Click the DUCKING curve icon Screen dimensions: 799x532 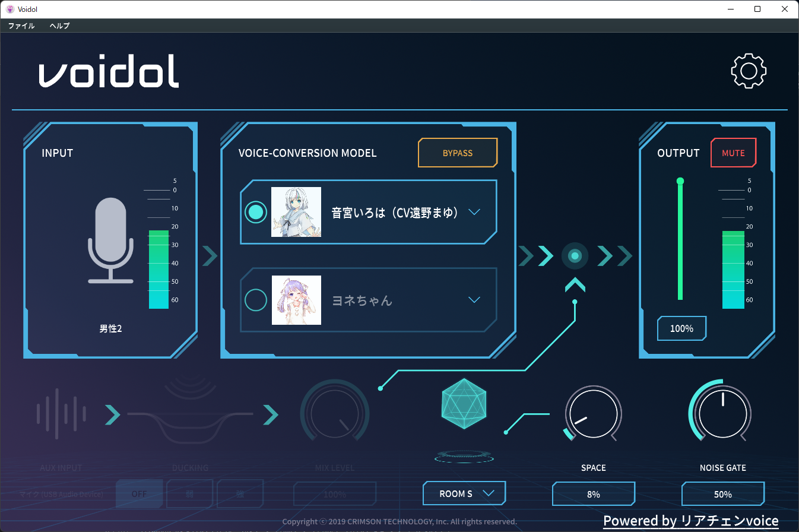tap(189, 416)
